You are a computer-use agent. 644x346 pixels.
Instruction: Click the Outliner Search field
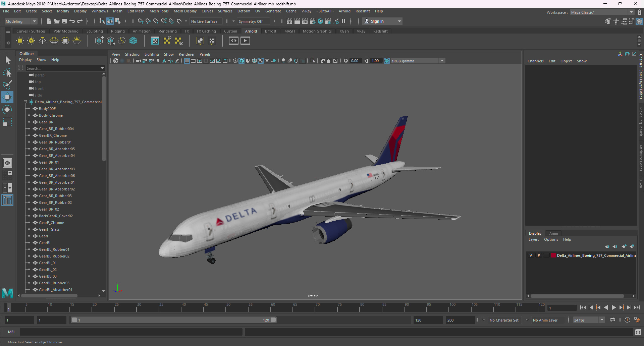[x=63, y=68]
